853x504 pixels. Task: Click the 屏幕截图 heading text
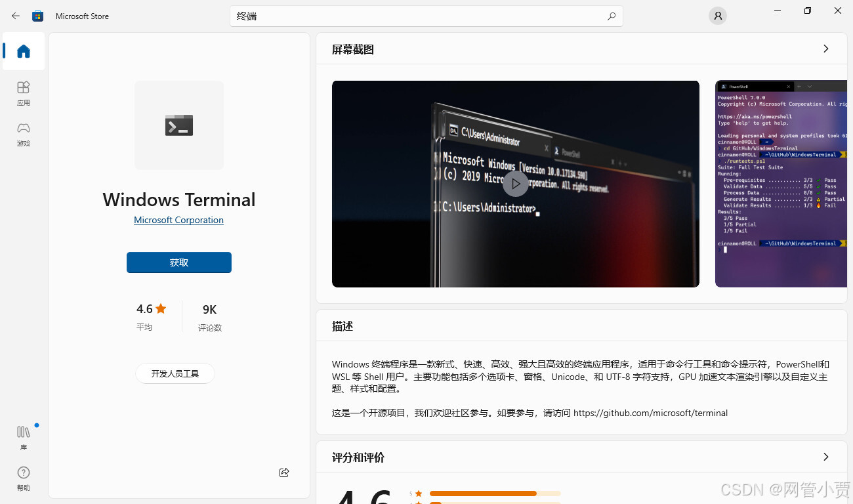pyautogui.click(x=353, y=49)
